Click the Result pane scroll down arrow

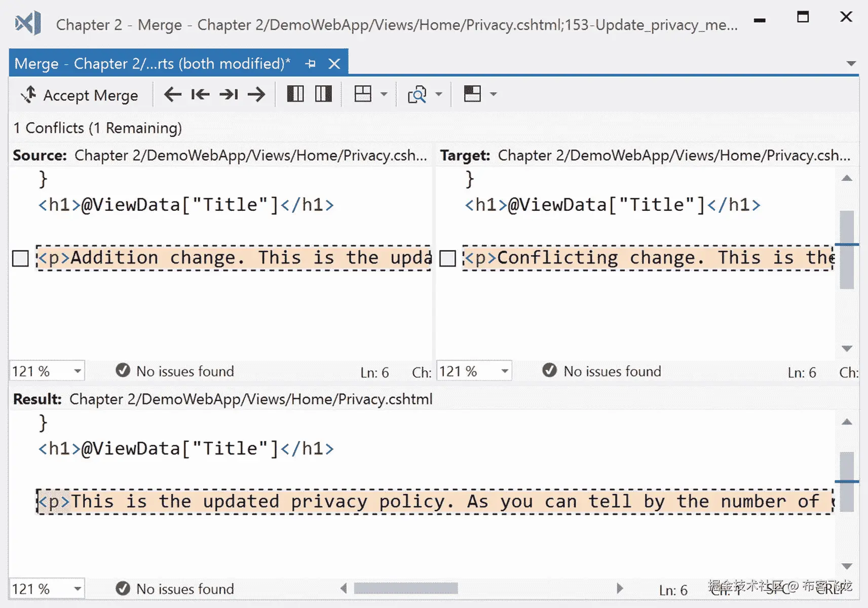[x=847, y=566]
